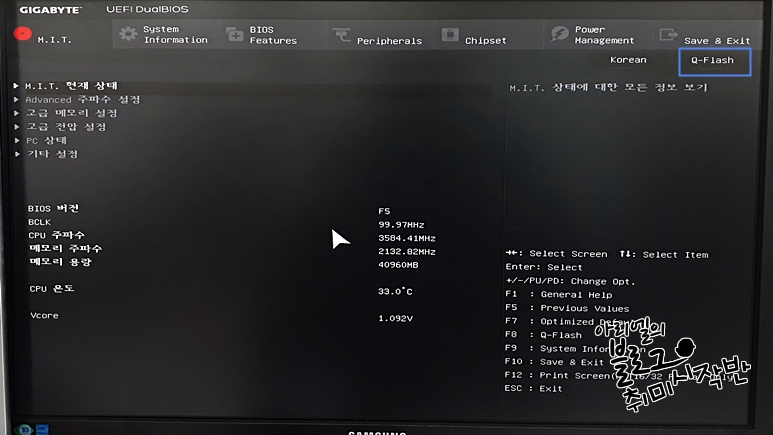Click the Peripherals tab icon
This screenshot has width=773, height=435.
(x=341, y=35)
